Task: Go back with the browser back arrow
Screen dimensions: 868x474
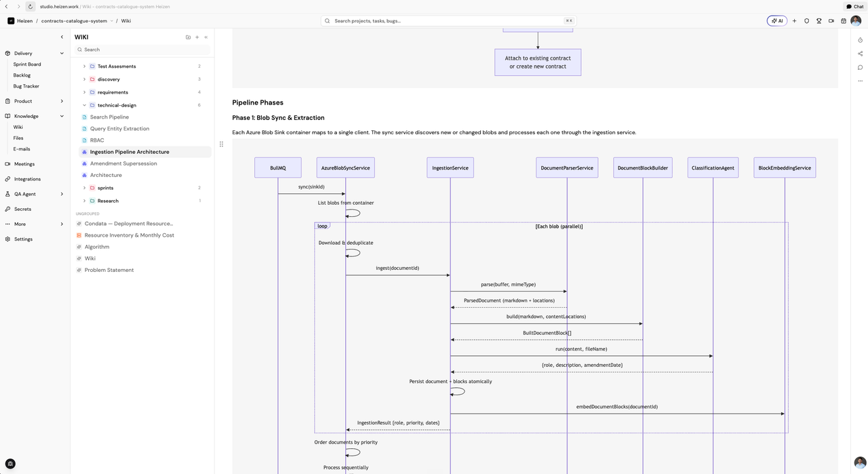Action: pyautogui.click(x=6, y=6)
